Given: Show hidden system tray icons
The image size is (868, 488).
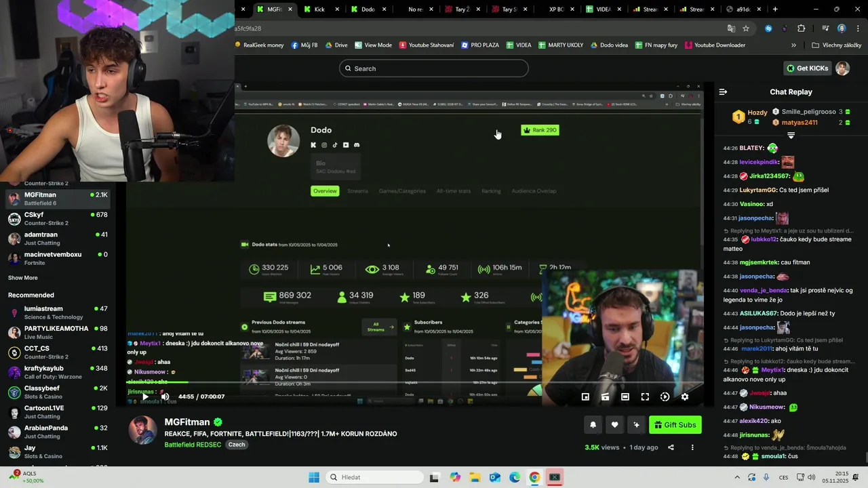Looking at the screenshot, I should [x=737, y=477].
